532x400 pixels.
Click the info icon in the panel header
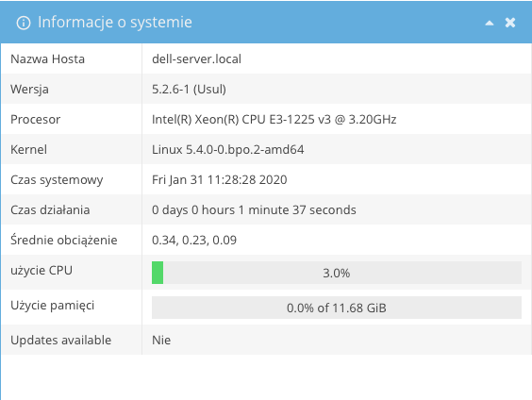click(24, 23)
